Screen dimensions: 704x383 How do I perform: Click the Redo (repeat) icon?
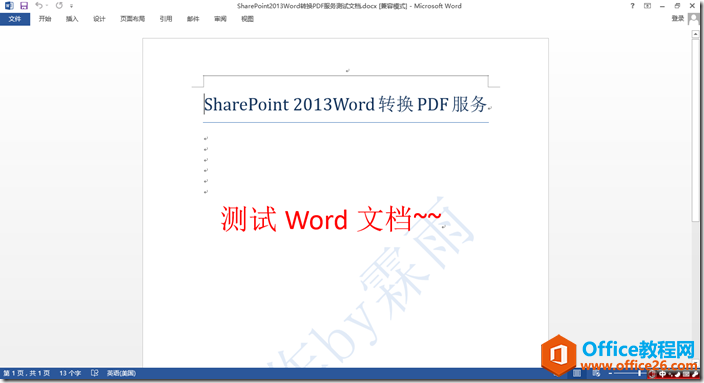coord(59,6)
